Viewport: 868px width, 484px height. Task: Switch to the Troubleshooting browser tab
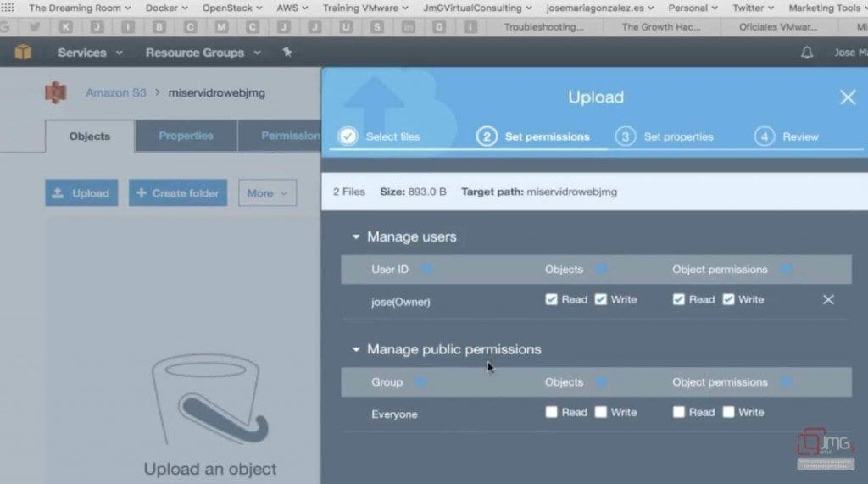543,26
